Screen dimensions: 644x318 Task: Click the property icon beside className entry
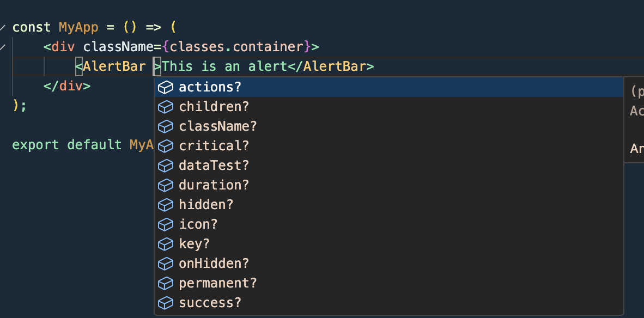[165, 126]
